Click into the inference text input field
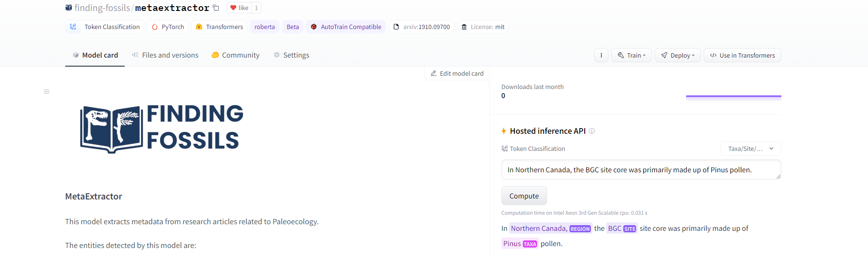 640,170
